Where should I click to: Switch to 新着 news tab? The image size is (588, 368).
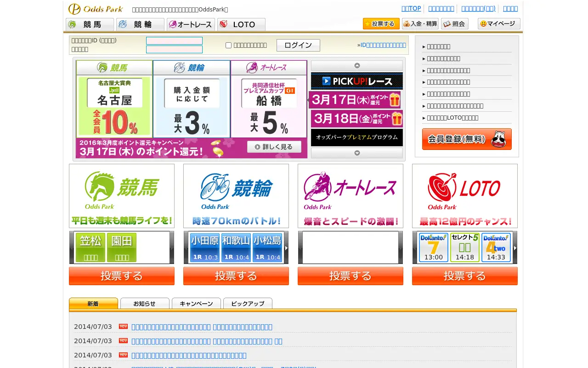tap(93, 304)
